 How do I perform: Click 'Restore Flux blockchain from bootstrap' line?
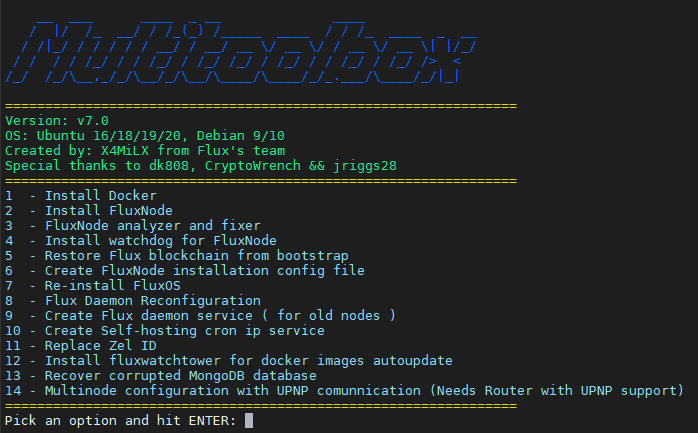177,256
